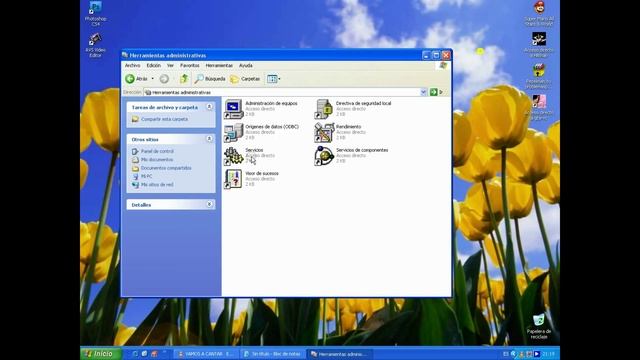Screen dimensions: 640x360
Task: Click the system tray clock
Action: tap(549, 354)
